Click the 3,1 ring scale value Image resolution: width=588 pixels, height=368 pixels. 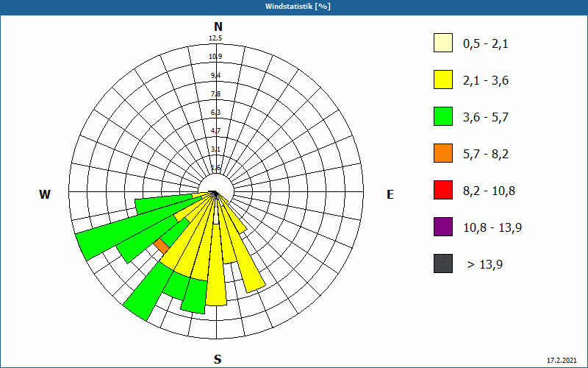point(215,149)
